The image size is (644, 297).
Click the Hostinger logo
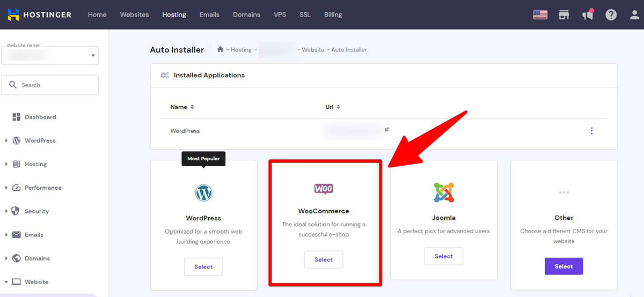click(40, 14)
